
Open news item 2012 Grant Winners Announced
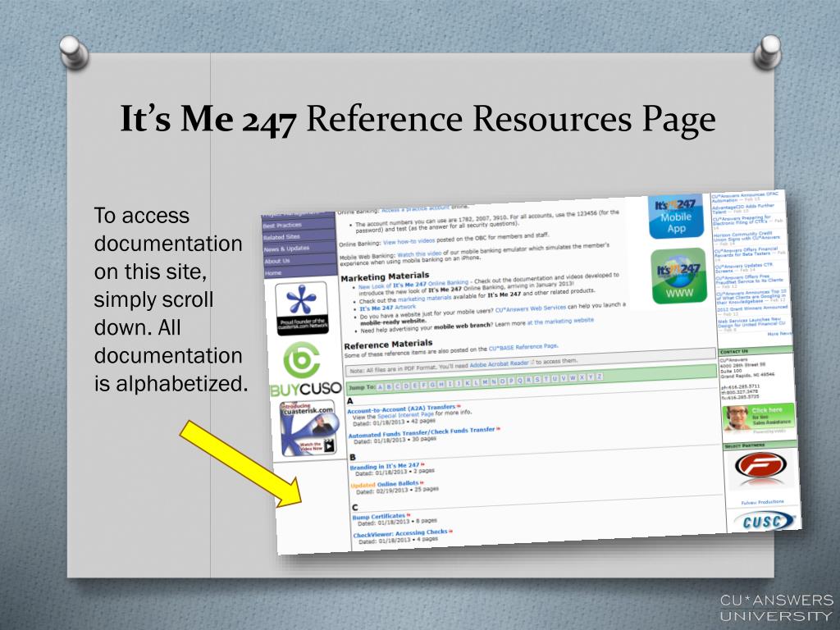[752, 308]
